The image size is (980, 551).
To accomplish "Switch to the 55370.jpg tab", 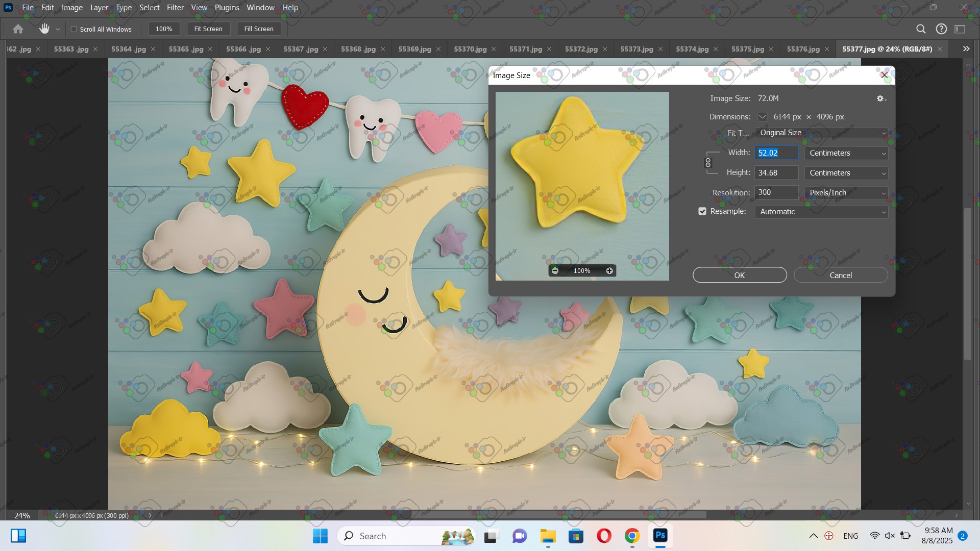I will tap(470, 49).
